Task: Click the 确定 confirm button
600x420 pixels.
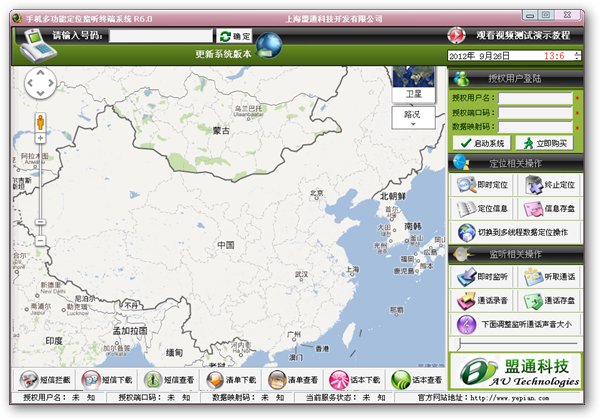Action: pos(236,36)
